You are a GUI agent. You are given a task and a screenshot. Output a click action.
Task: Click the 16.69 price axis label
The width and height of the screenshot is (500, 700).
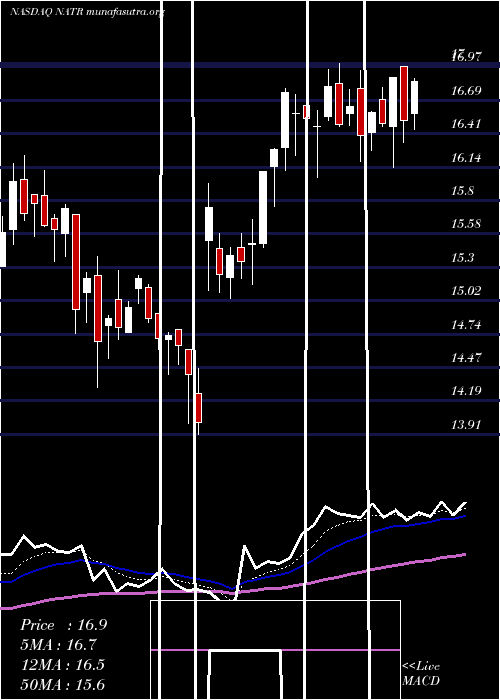tap(467, 91)
